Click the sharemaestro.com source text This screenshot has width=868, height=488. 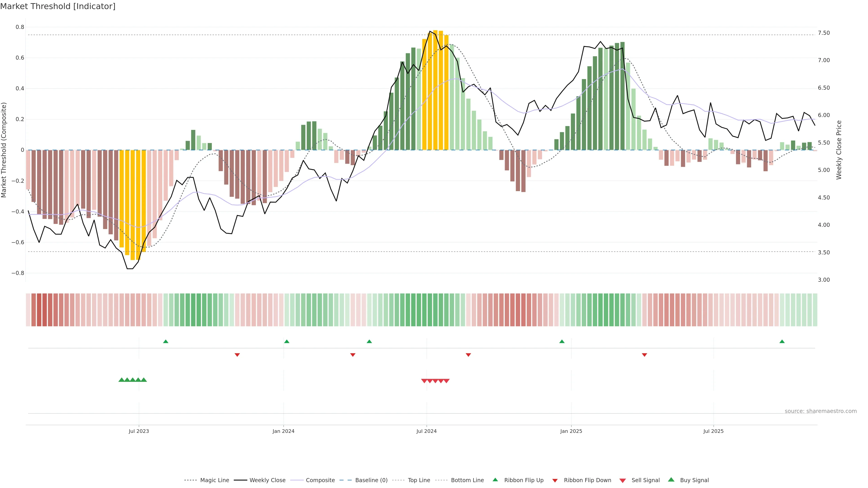tap(821, 411)
